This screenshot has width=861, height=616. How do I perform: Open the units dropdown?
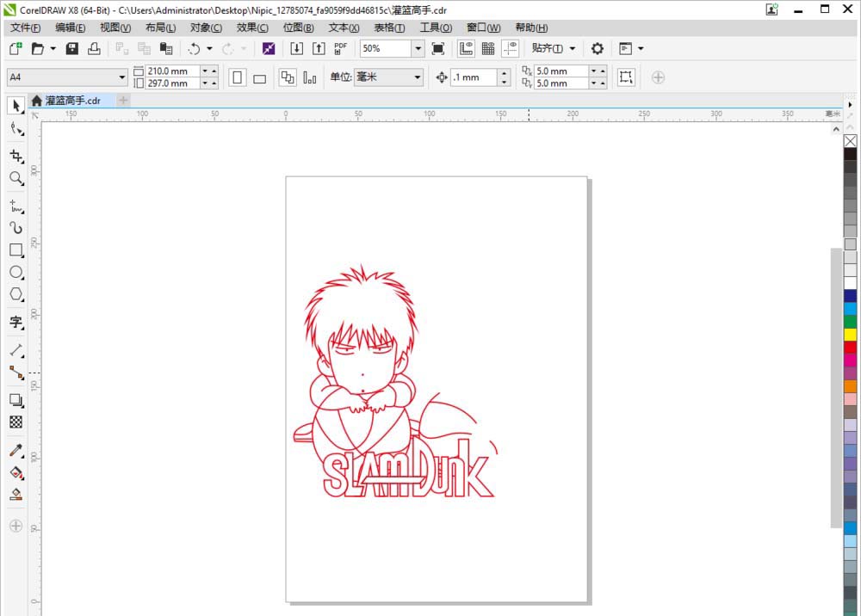click(418, 77)
